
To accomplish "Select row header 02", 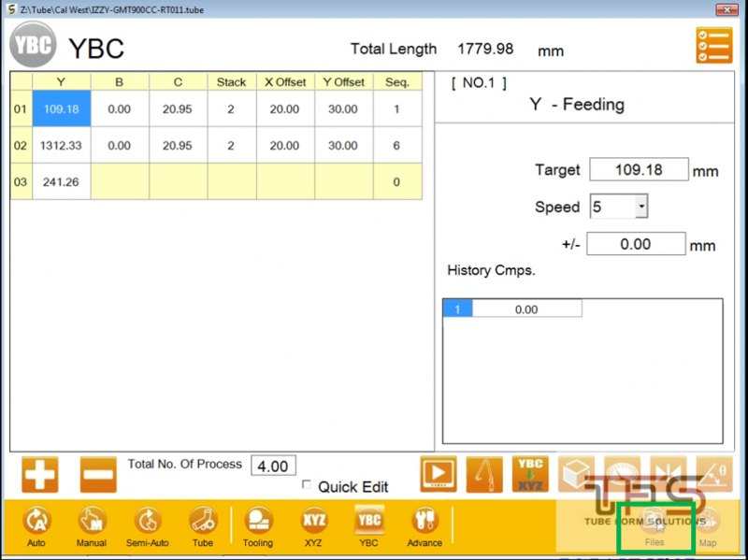I will click(21, 145).
